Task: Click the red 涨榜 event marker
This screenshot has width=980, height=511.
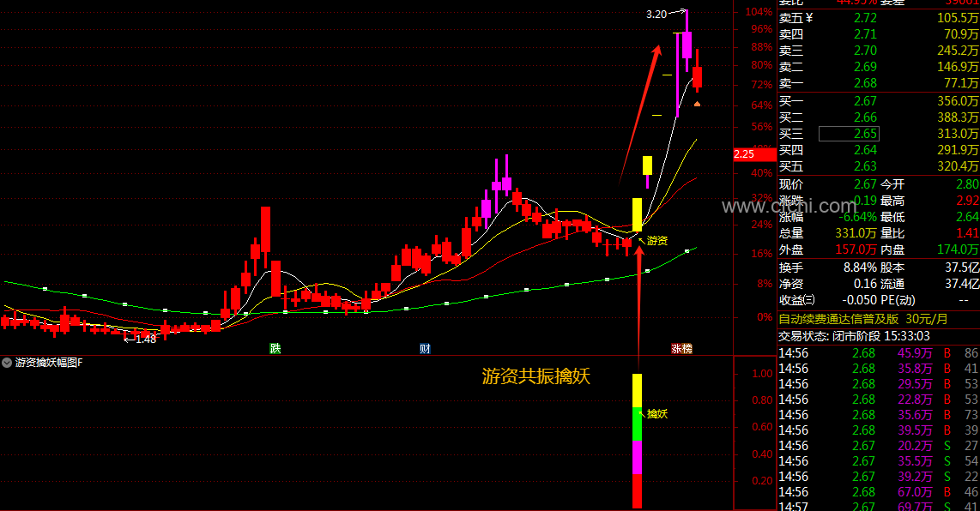Action: tap(681, 349)
